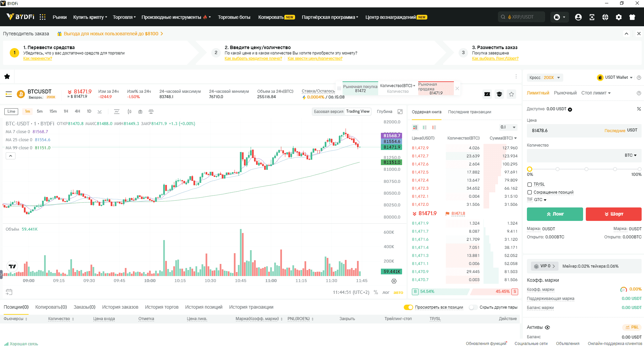This screenshot has width=644, height=348.
Task: Collapse the order guide panel chevron
Action: click(x=627, y=34)
